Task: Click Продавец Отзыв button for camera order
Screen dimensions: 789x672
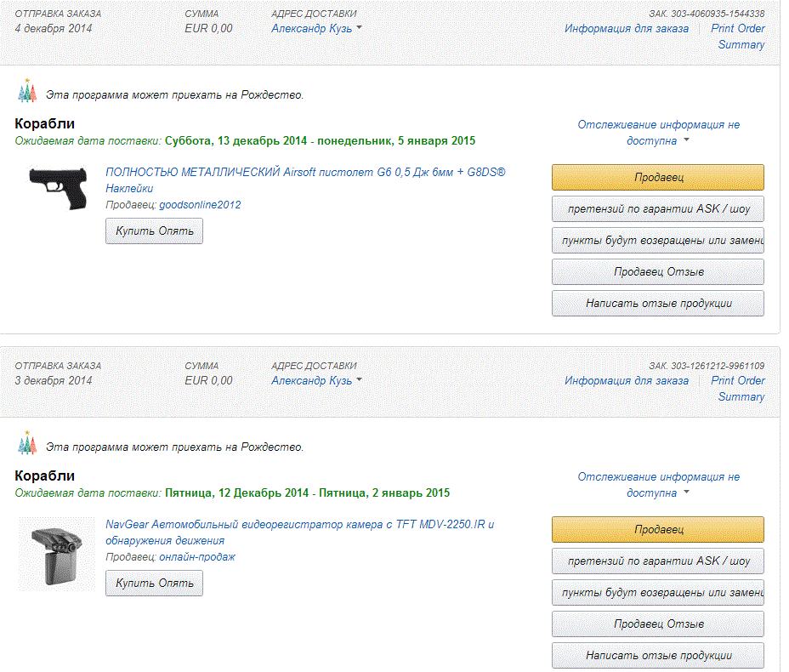Action: [657, 624]
